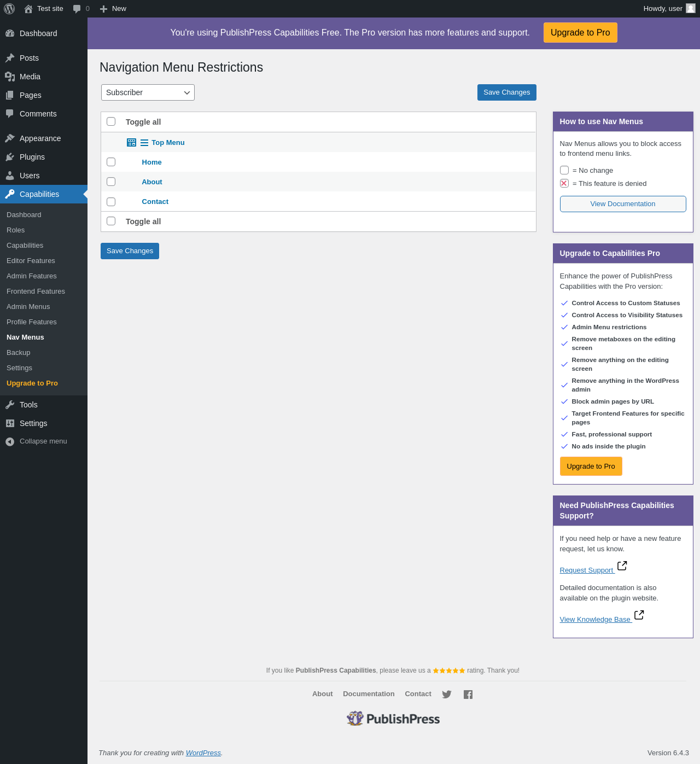Image resolution: width=700 pixels, height=764 pixels.
Task: Open the Profile Features submenu item
Action: 32,322
